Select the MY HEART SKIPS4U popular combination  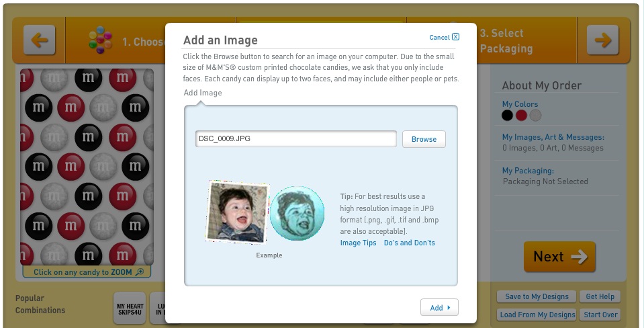[x=130, y=309]
